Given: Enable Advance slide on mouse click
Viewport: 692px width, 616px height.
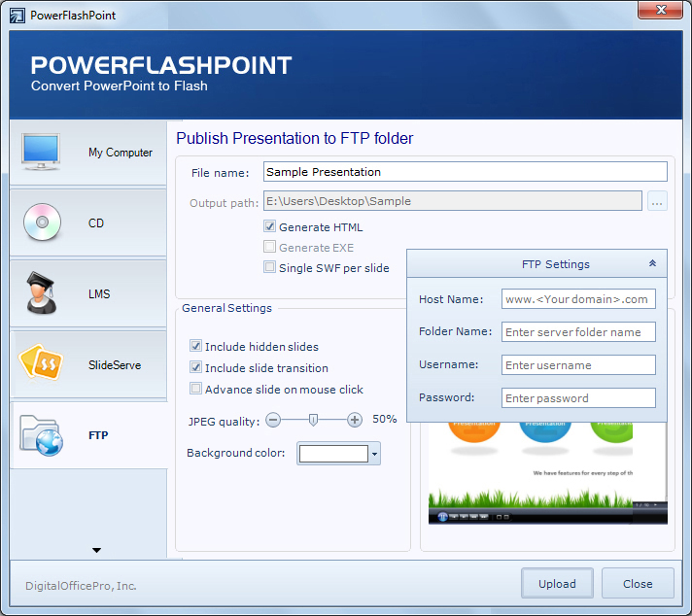Looking at the screenshot, I should pyautogui.click(x=195, y=389).
